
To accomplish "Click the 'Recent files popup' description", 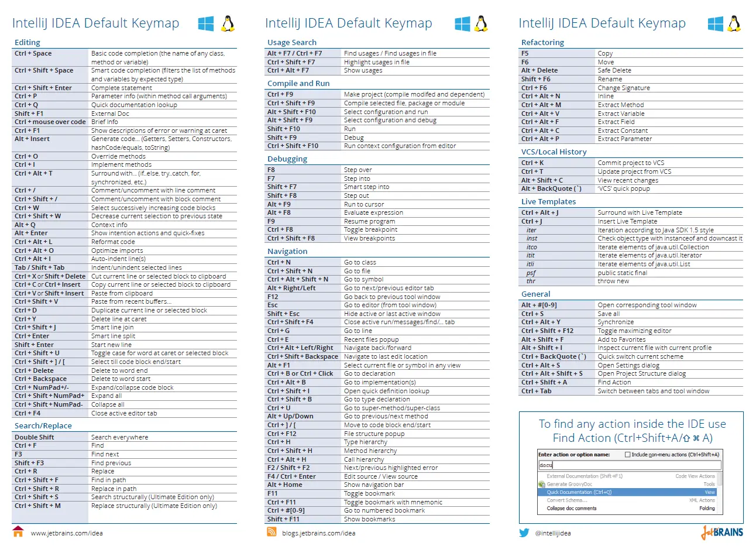I will pos(372,340).
